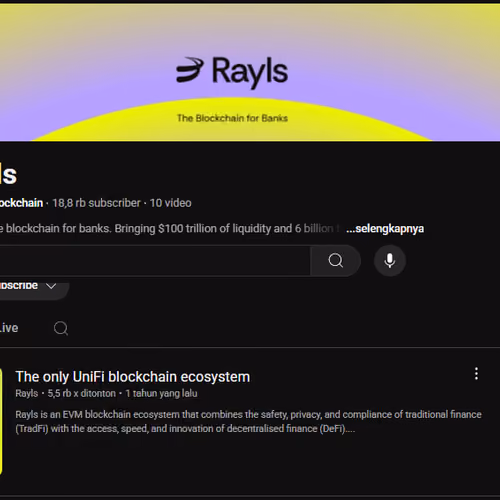Click 'The Blockchain for Banks' banner tagline
The image size is (500, 500).
232,118
